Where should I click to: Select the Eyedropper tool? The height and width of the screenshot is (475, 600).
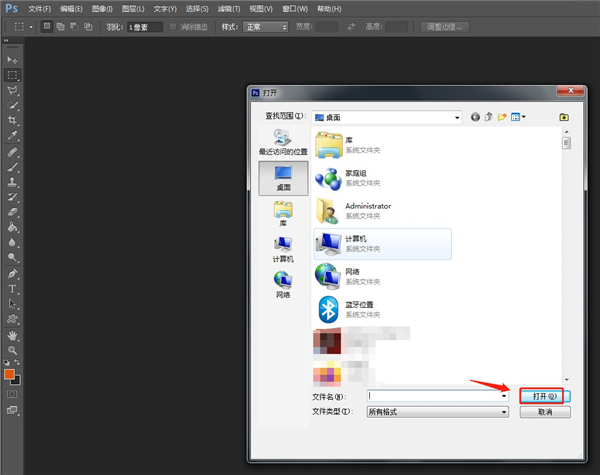click(x=13, y=135)
